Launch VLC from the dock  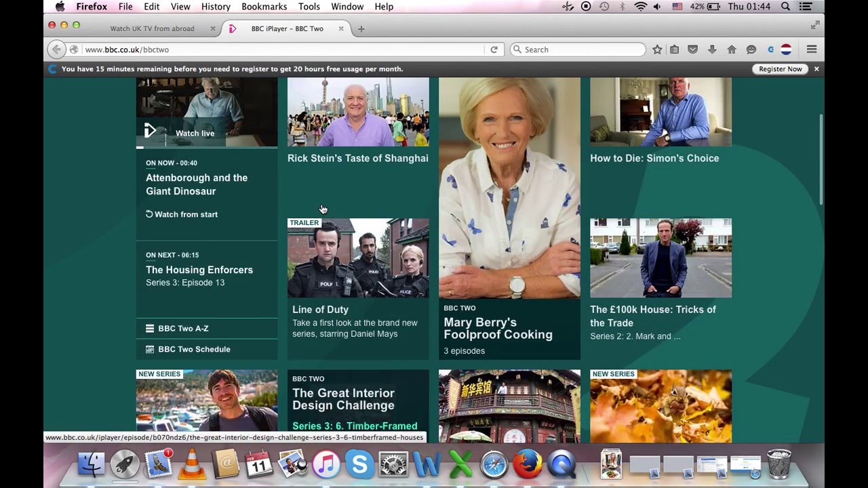tap(192, 465)
